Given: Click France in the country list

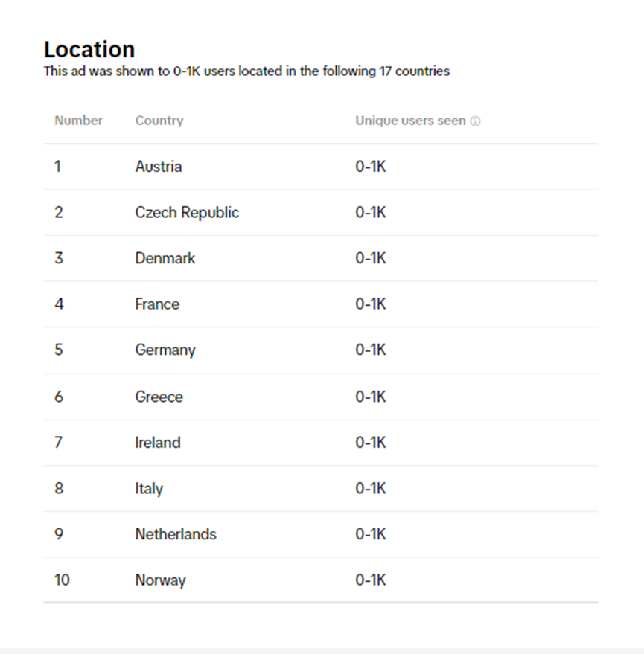Looking at the screenshot, I should click(x=157, y=304).
